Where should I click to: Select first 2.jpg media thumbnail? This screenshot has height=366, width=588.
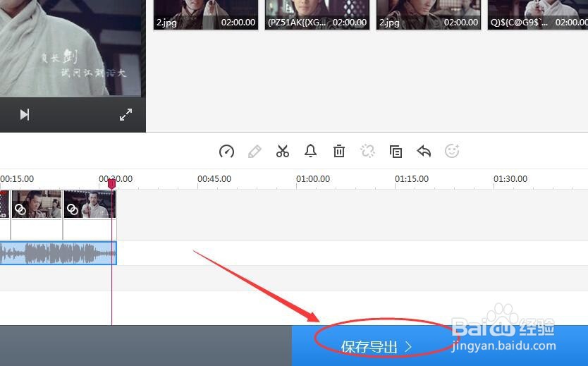[x=205, y=14]
